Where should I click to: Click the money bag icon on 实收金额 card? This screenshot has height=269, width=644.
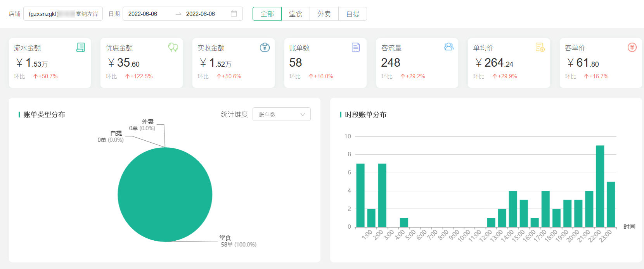tap(265, 47)
